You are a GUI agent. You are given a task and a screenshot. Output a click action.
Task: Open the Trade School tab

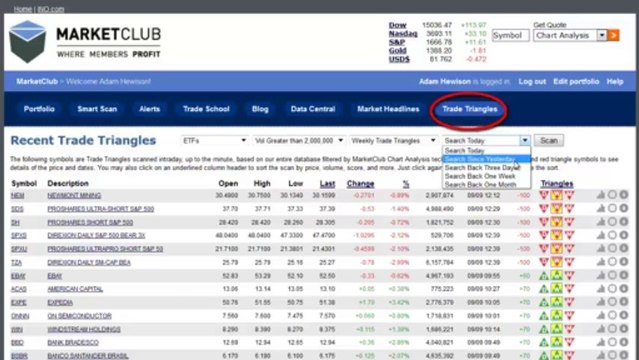(206, 109)
